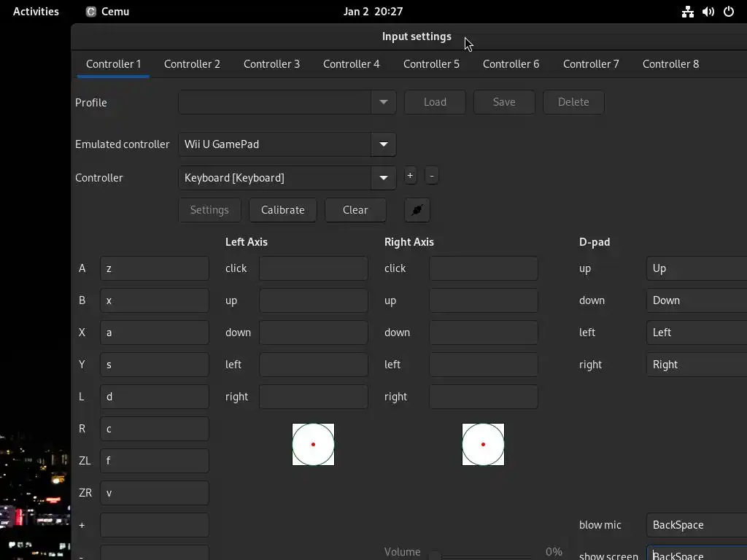Select the L button mapping field
The height and width of the screenshot is (560, 747).
tap(155, 397)
